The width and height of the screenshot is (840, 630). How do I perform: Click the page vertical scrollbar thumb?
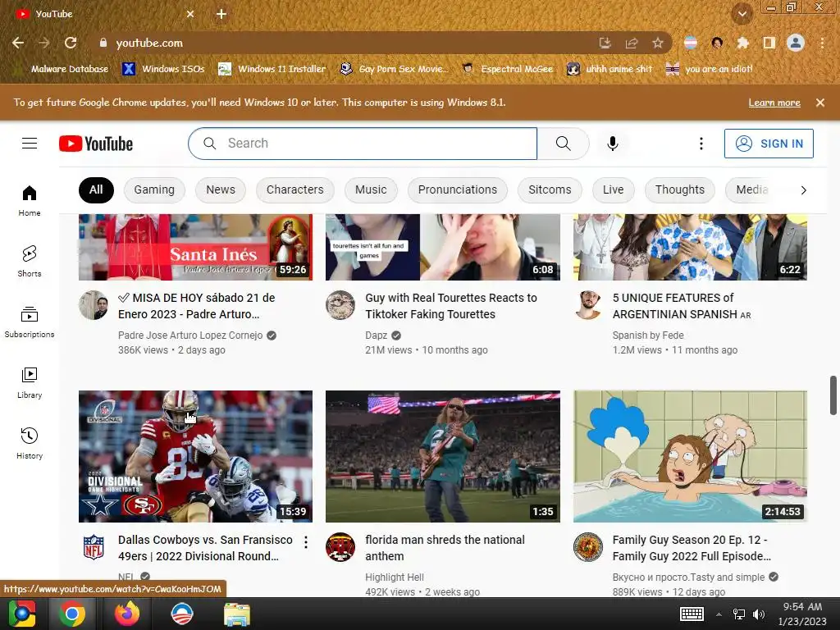pyautogui.click(x=833, y=395)
